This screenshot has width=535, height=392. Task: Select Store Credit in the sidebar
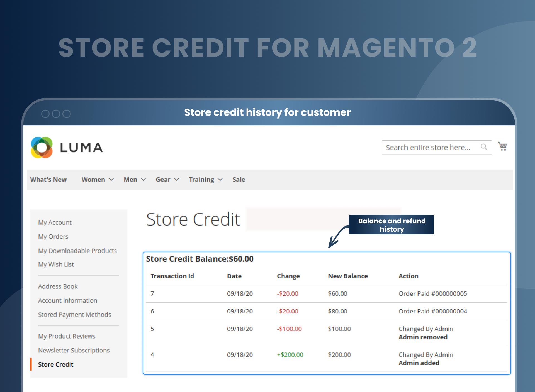(x=55, y=364)
